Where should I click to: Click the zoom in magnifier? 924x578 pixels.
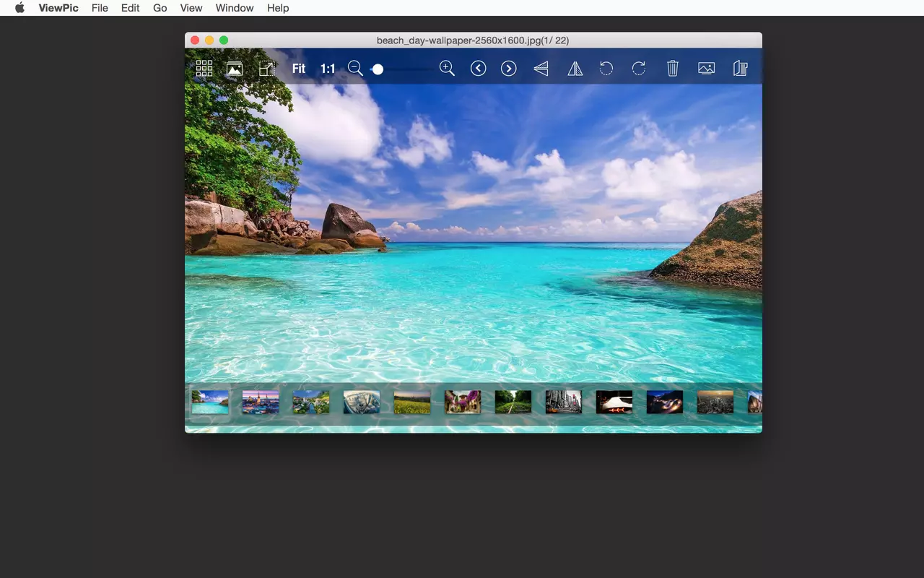pos(448,69)
